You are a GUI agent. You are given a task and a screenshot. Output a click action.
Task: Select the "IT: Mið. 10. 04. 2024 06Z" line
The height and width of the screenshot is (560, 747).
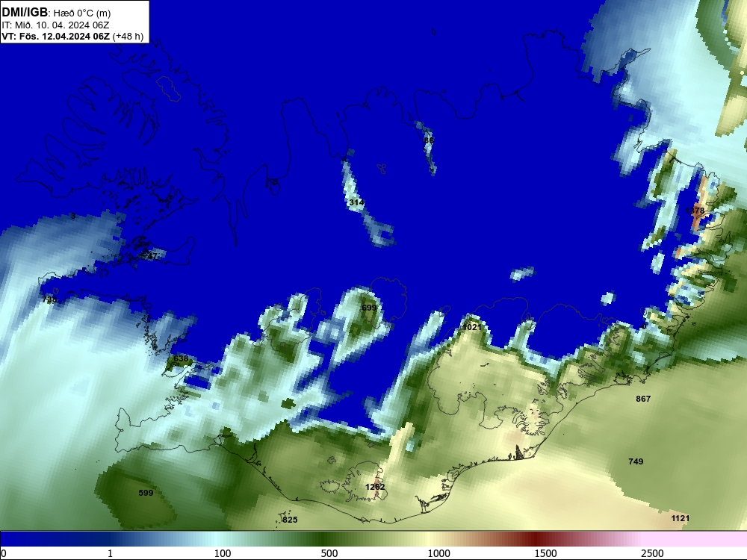pos(55,25)
